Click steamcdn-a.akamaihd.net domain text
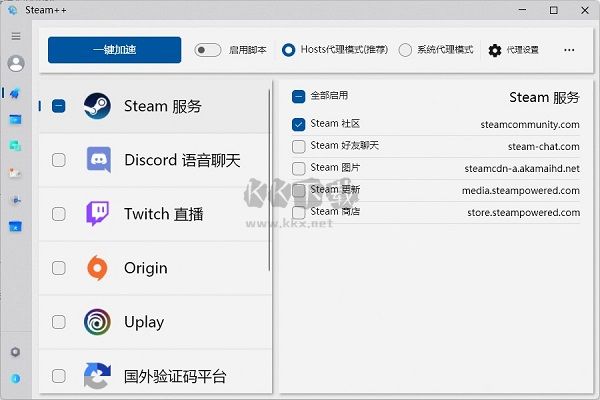Image resolution: width=600 pixels, height=400 pixels. pyautogui.click(x=522, y=168)
